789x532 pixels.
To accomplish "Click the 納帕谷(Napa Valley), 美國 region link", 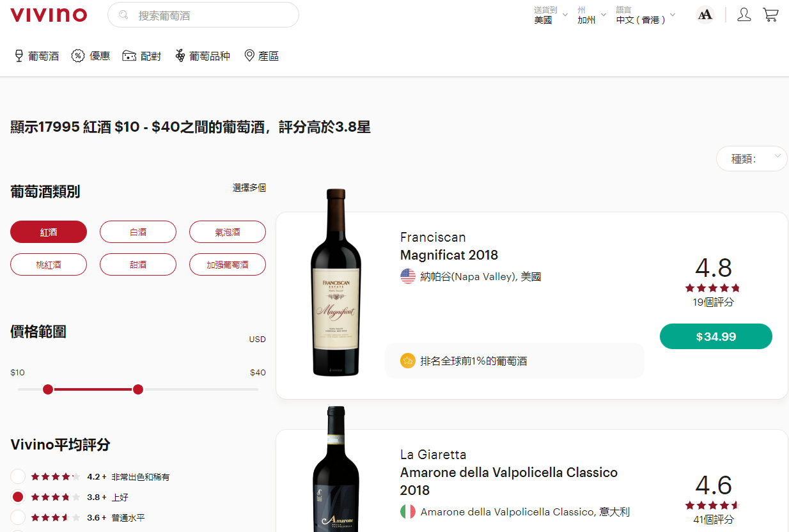I will (x=481, y=277).
